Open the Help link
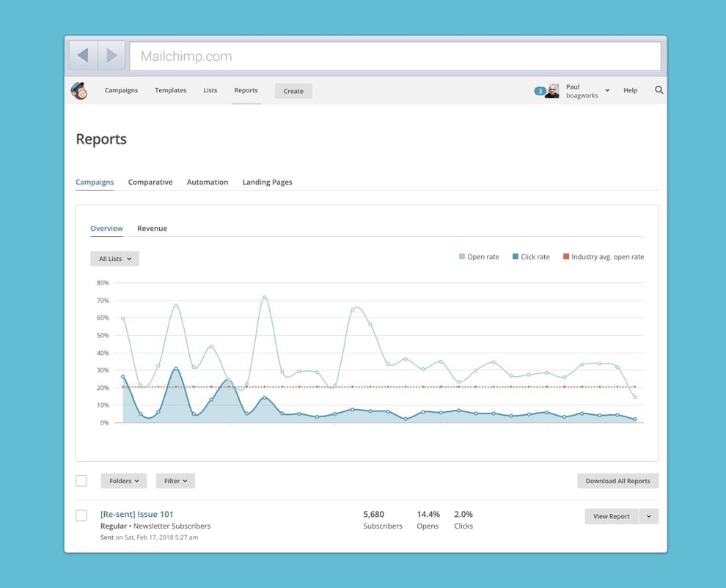 coord(630,90)
